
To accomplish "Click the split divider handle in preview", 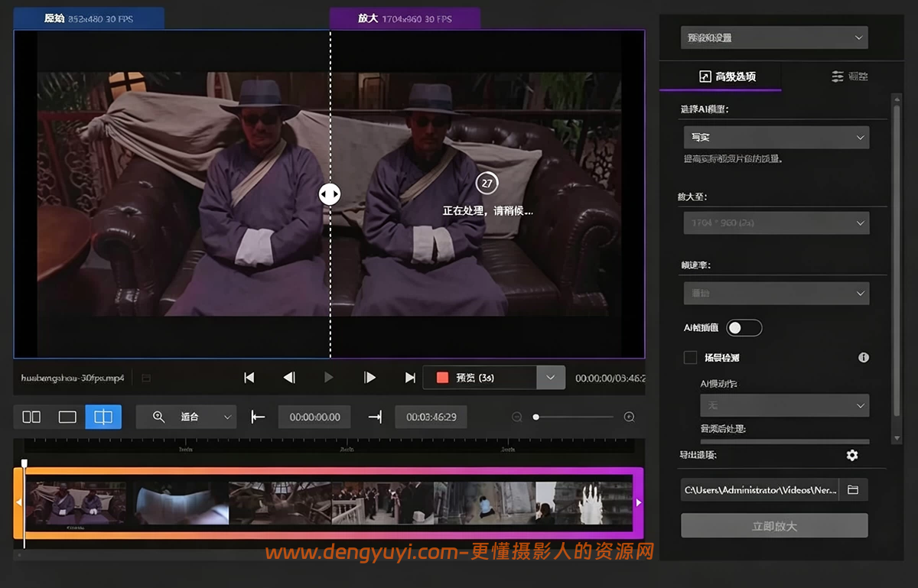I will [x=330, y=194].
